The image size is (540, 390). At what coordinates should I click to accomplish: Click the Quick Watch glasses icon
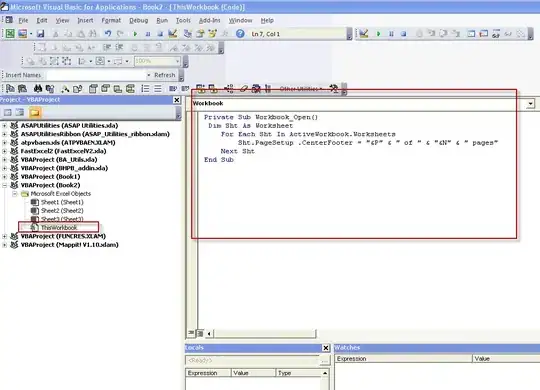[508, 34]
